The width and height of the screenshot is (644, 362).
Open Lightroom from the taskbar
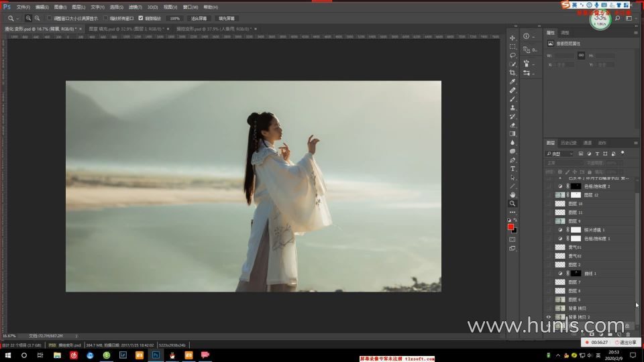pos(123,355)
